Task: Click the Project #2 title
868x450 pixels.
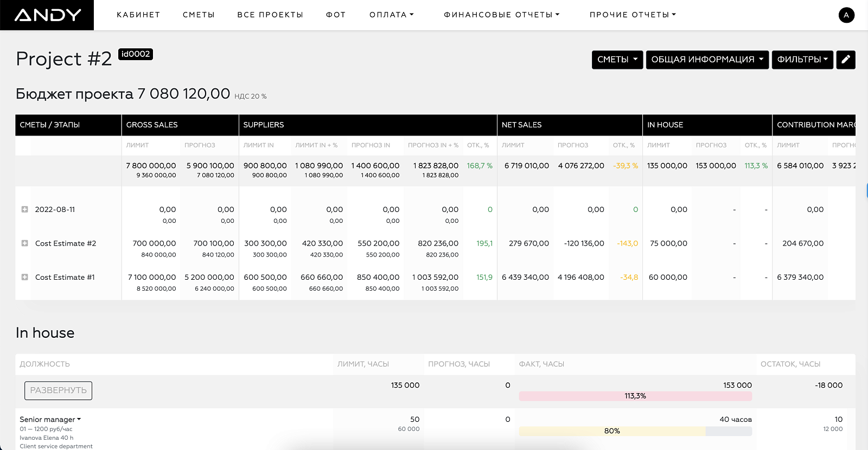Action: [64, 59]
